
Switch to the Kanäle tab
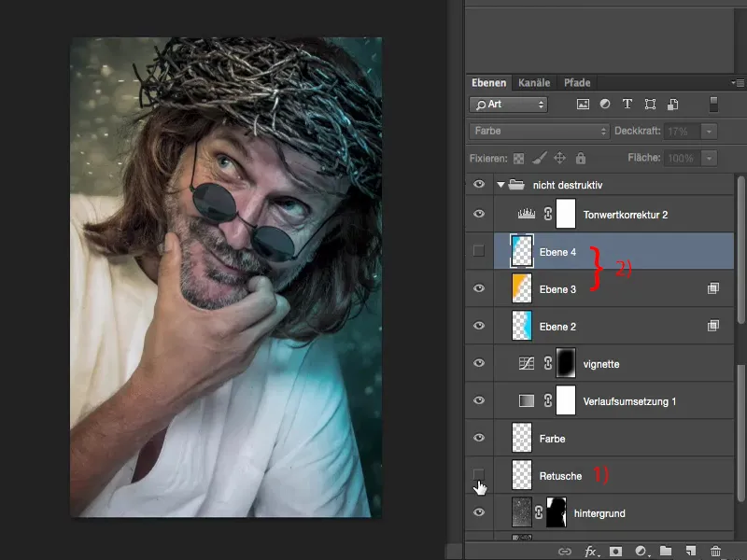point(534,82)
